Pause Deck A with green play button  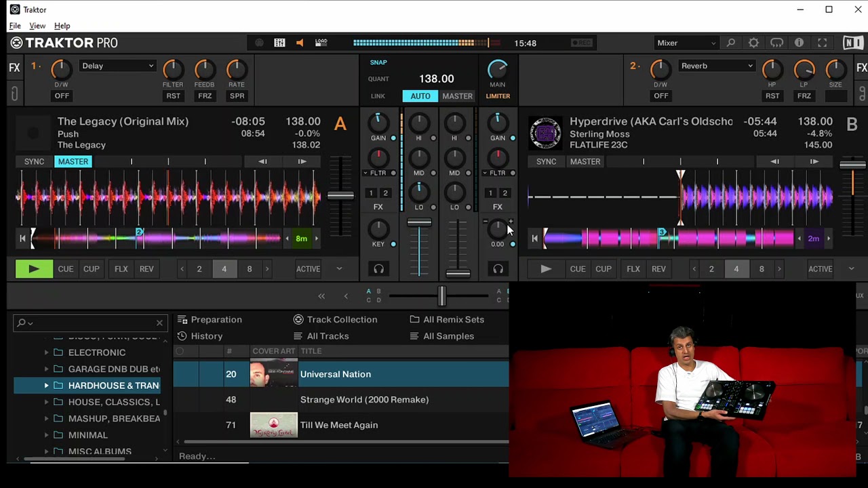pos(34,269)
